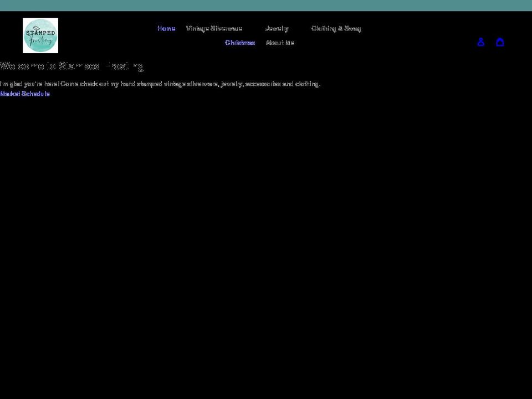Image resolution: width=532 pixels, height=399 pixels.
Task: Open the Market Schedule link
Action: 25,93
